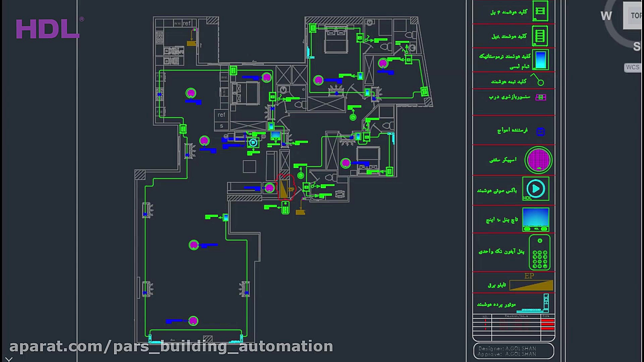This screenshot has height=362, width=644.
Task: Select the 8-gang smart switch legend icon
Action: pyautogui.click(x=540, y=36)
